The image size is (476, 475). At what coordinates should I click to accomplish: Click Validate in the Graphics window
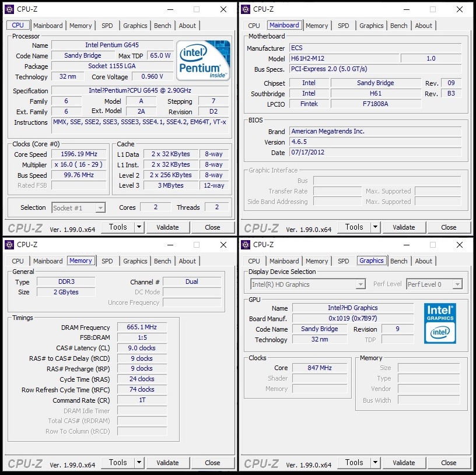404,463
